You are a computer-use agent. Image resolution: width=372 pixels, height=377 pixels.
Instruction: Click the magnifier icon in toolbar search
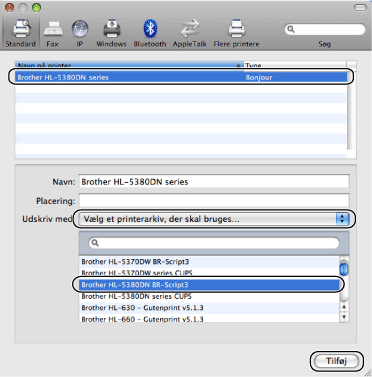point(291,29)
